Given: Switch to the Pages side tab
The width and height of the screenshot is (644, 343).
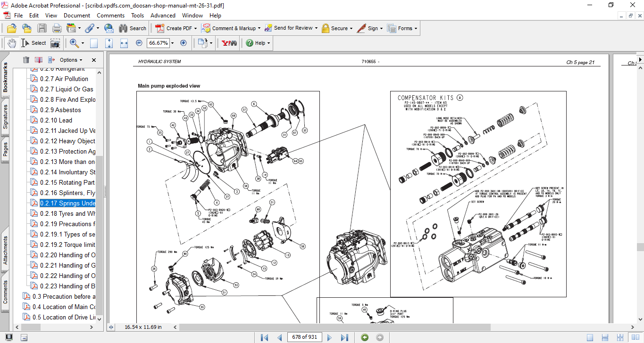Looking at the screenshot, I should tap(6, 149).
